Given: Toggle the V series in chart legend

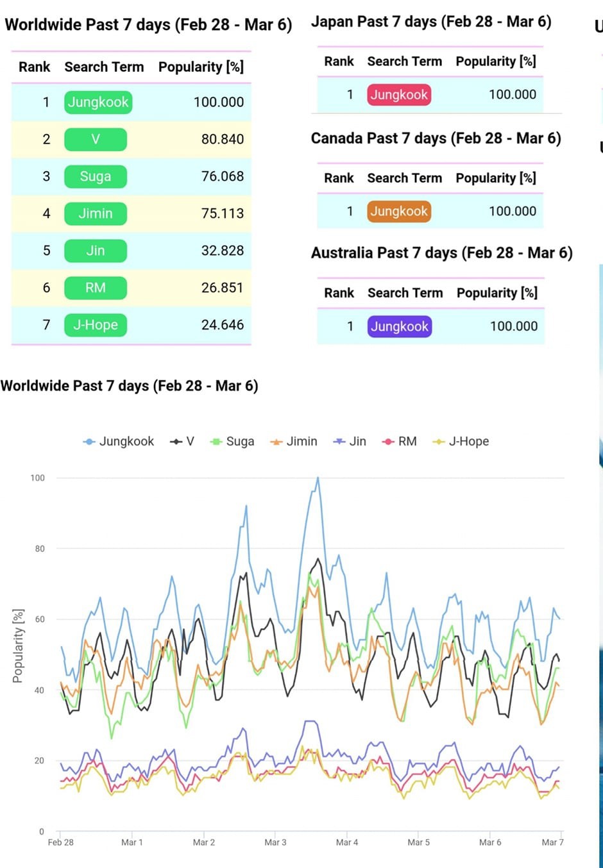Looking at the screenshot, I should click(182, 441).
